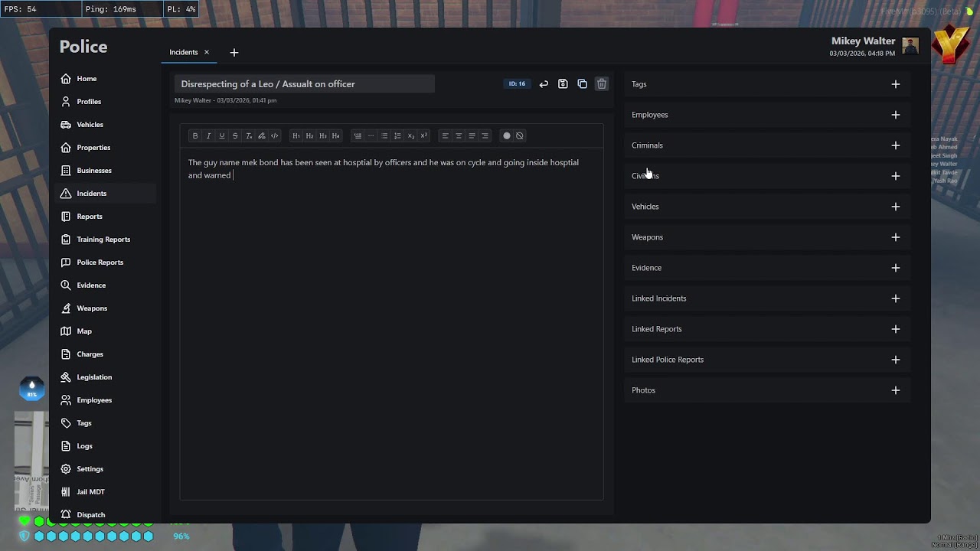Image resolution: width=980 pixels, height=551 pixels.
Task: Duplicate the incident with the copy icon
Action: click(x=582, y=84)
